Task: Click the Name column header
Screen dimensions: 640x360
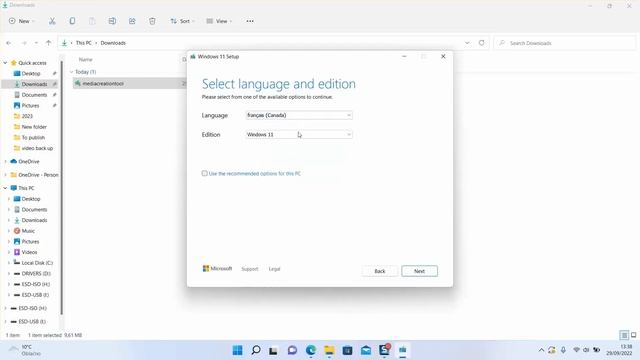Action: (x=86, y=60)
